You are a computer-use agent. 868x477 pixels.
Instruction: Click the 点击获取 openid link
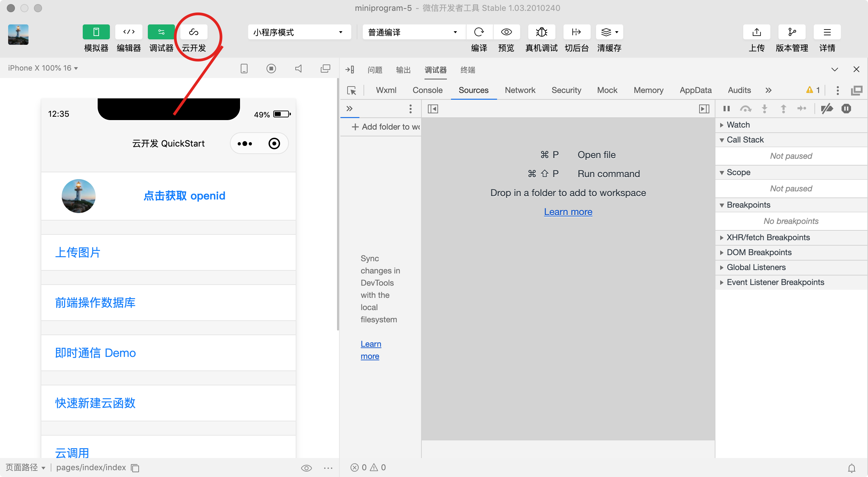click(184, 196)
